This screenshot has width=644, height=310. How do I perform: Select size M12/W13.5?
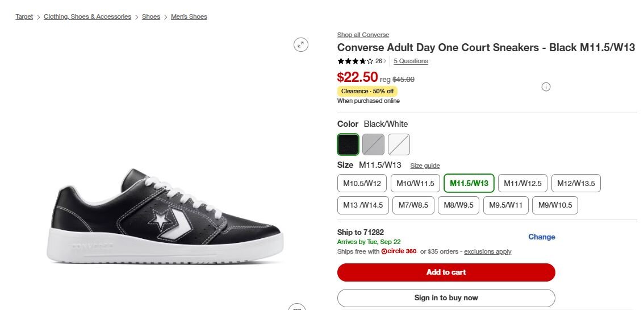(576, 183)
